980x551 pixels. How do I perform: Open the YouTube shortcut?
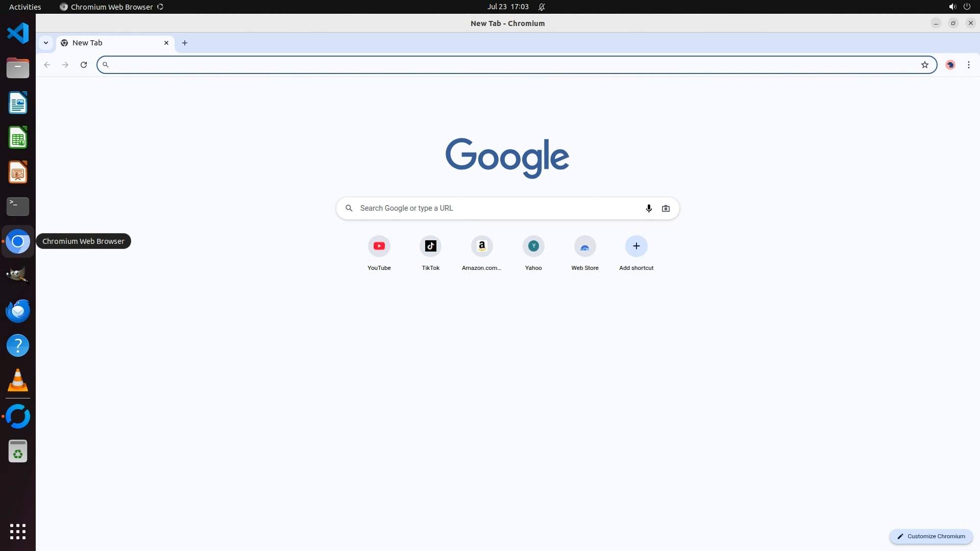tap(379, 246)
